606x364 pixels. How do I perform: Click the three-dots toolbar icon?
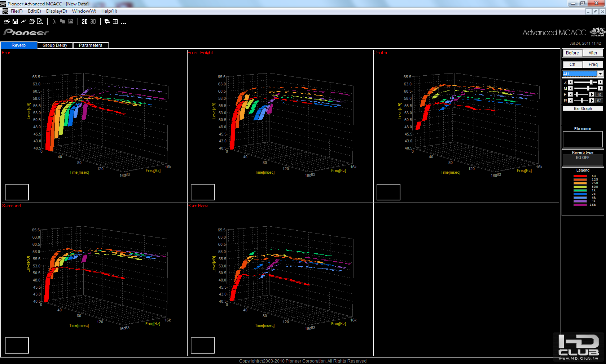point(124,22)
